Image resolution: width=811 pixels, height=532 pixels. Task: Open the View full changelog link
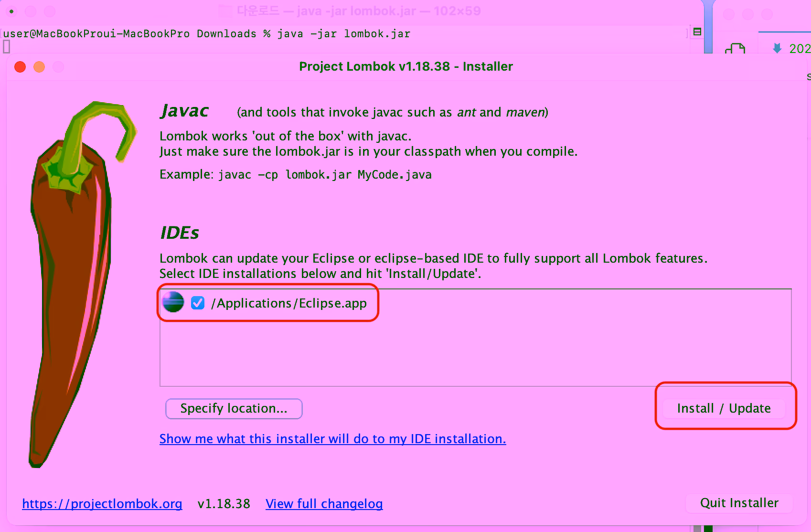click(x=324, y=504)
